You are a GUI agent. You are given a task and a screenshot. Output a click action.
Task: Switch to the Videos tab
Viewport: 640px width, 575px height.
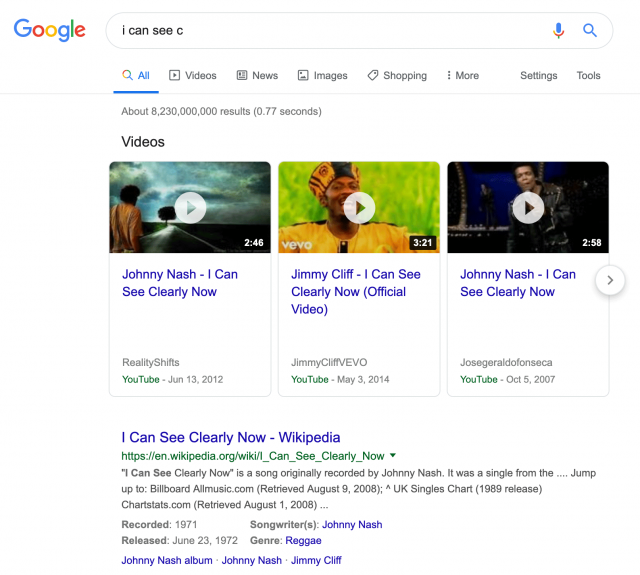193,76
